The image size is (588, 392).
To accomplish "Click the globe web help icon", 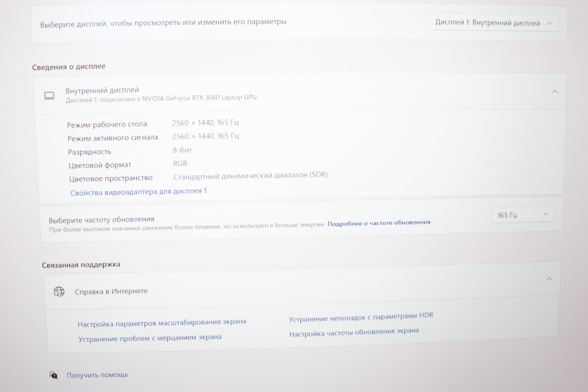I will [x=59, y=291].
